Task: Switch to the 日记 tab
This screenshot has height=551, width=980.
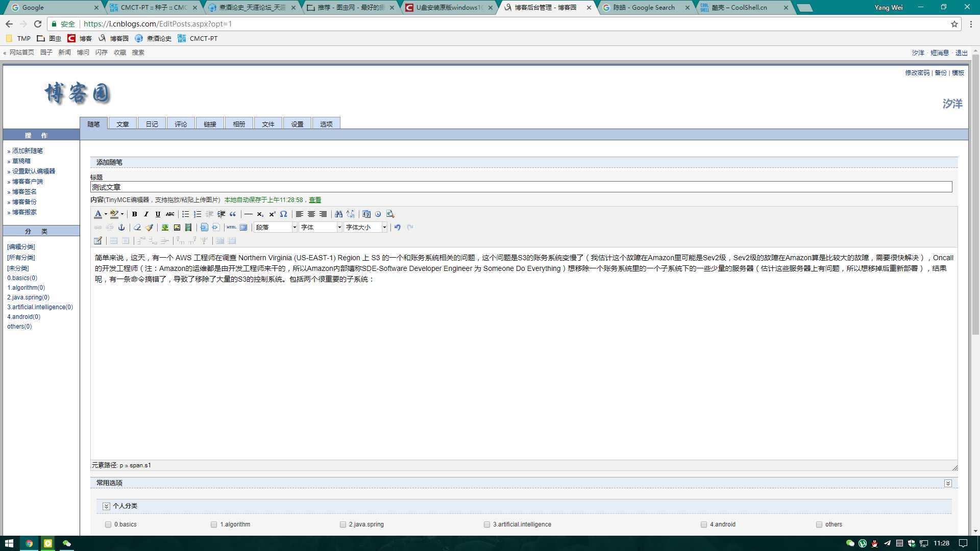Action: [152, 123]
